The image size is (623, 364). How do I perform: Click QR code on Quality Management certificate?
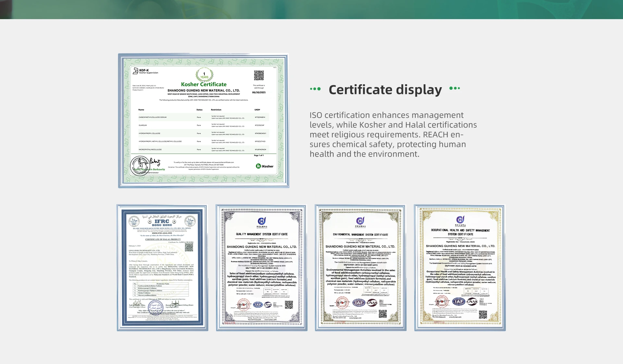tap(288, 304)
